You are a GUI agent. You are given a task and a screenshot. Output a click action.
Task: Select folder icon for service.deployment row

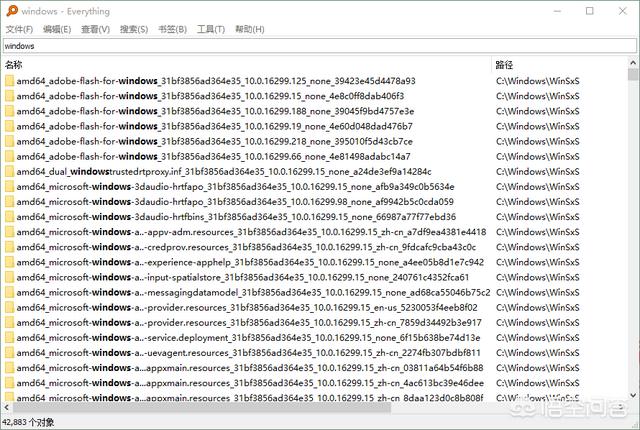point(9,337)
